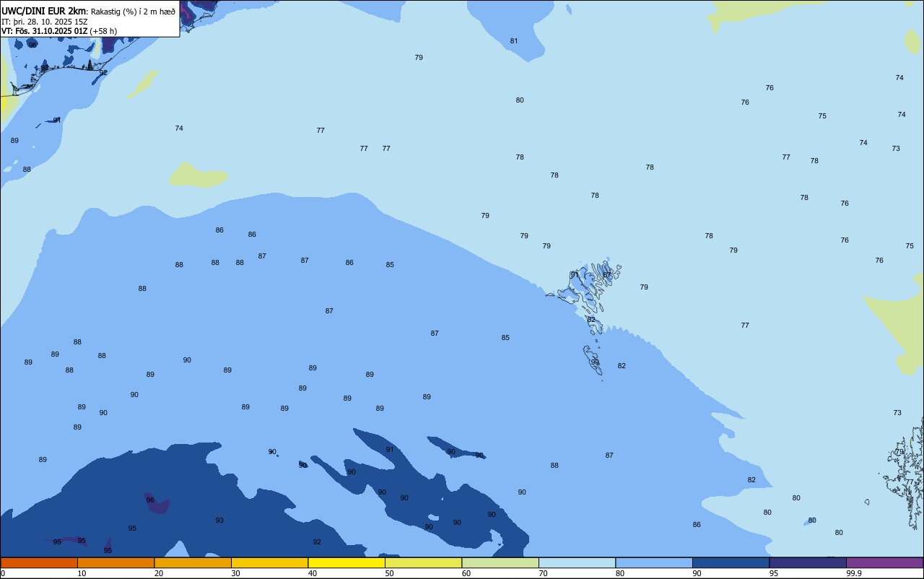Select the 90–95 dark blue legend swatch
The height and width of the screenshot is (579, 924).
[x=731, y=562]
